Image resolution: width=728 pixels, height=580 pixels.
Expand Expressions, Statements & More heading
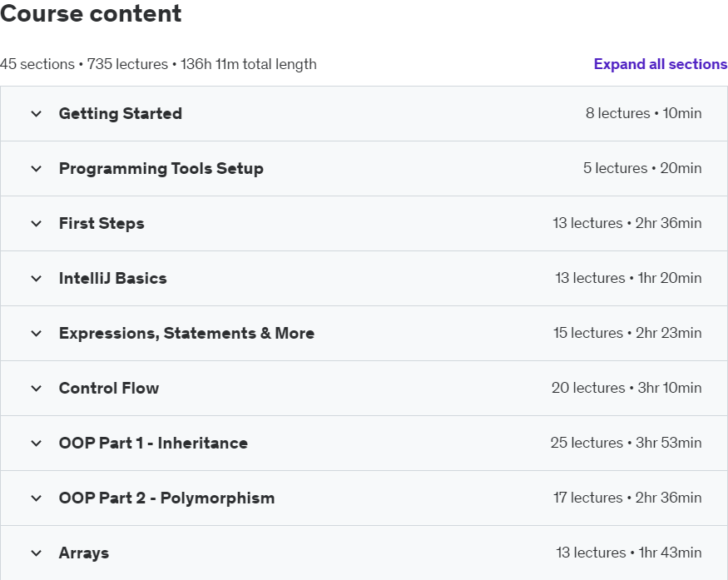(186, 334)
